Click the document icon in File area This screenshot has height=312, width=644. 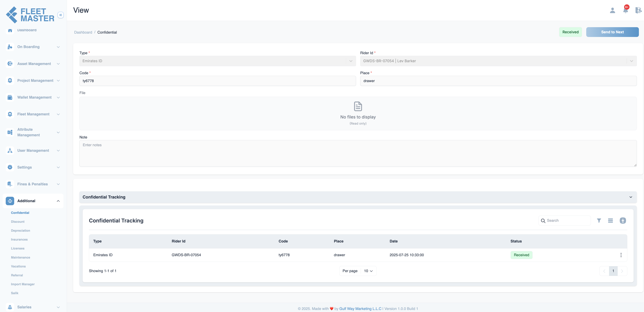[358, 106]
